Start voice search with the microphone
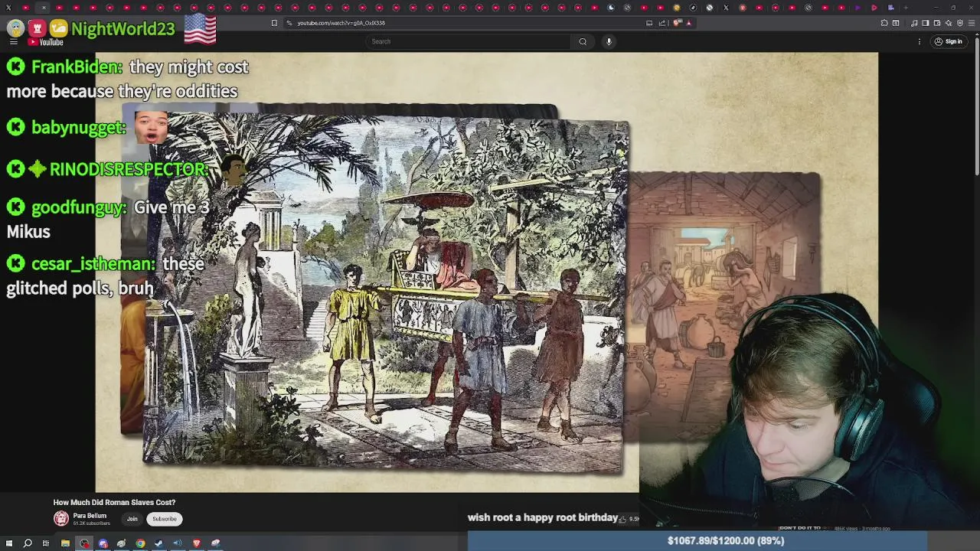The height and width of the screenshot is (551, 980). coord(609,41)
